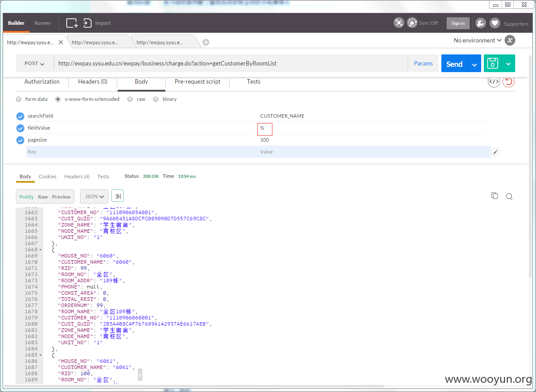Open the No environment dropdown
Image resolution: width=536 pixels, height=392 pixels.
[478, 40]
